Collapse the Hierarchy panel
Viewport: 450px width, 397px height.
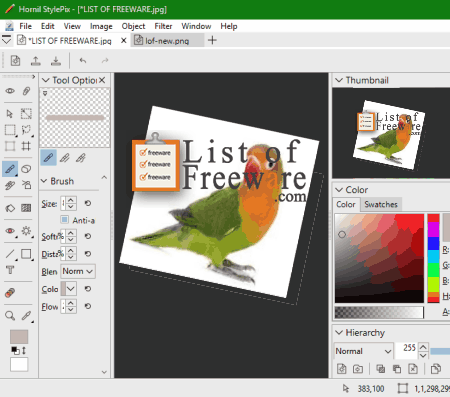(x=339, y=333)
